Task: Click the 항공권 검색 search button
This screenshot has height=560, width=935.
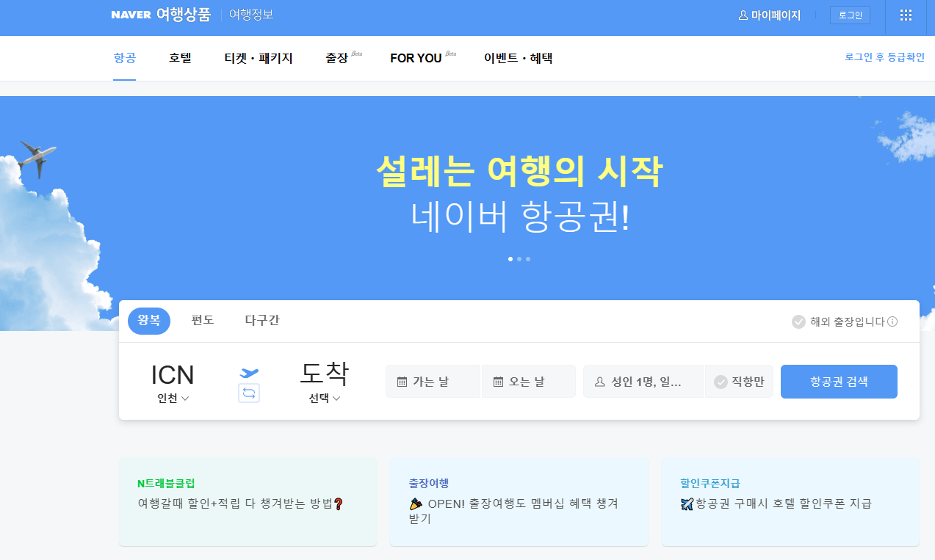Action: [839, 381]
